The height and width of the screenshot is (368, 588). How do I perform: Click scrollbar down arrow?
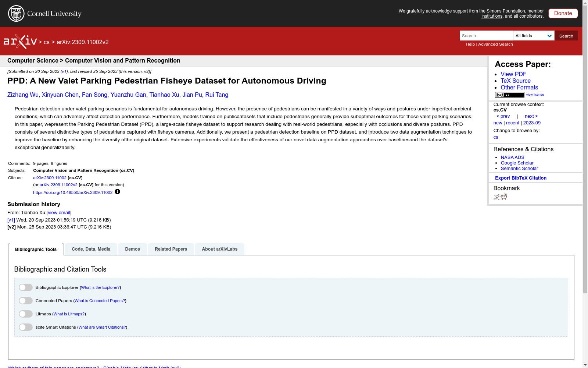[x=585, y=365]
